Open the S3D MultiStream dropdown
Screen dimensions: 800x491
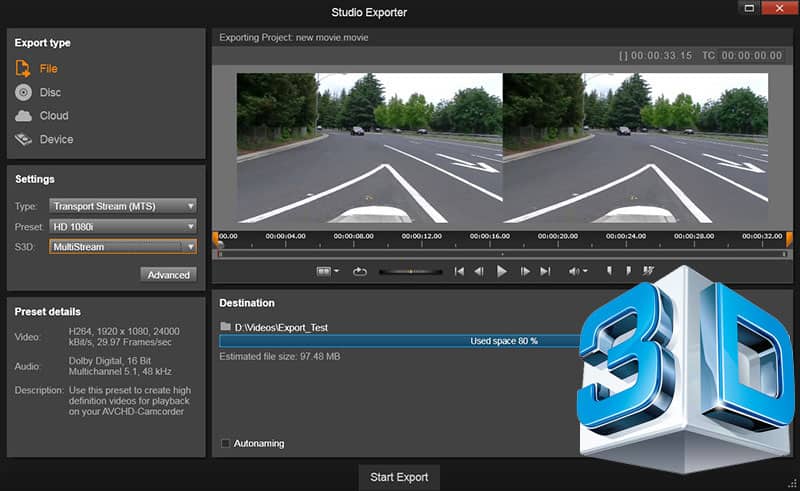point(122,246)
